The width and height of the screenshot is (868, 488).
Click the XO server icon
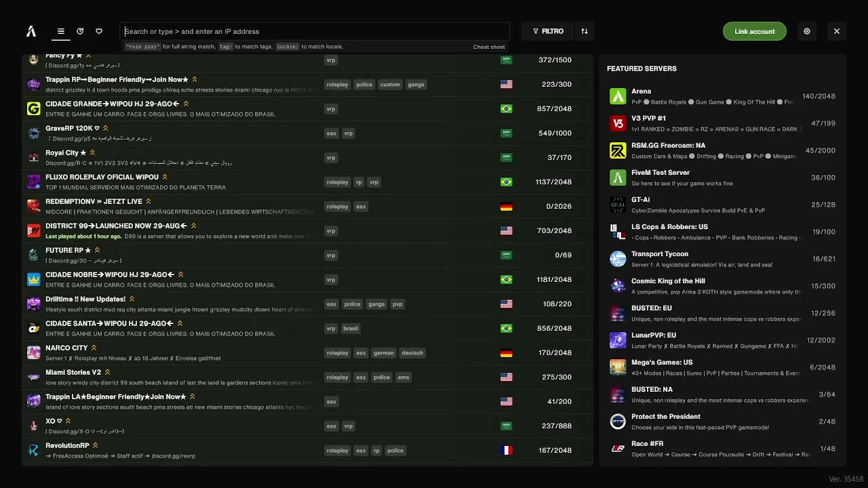click(x=34, y=426)
